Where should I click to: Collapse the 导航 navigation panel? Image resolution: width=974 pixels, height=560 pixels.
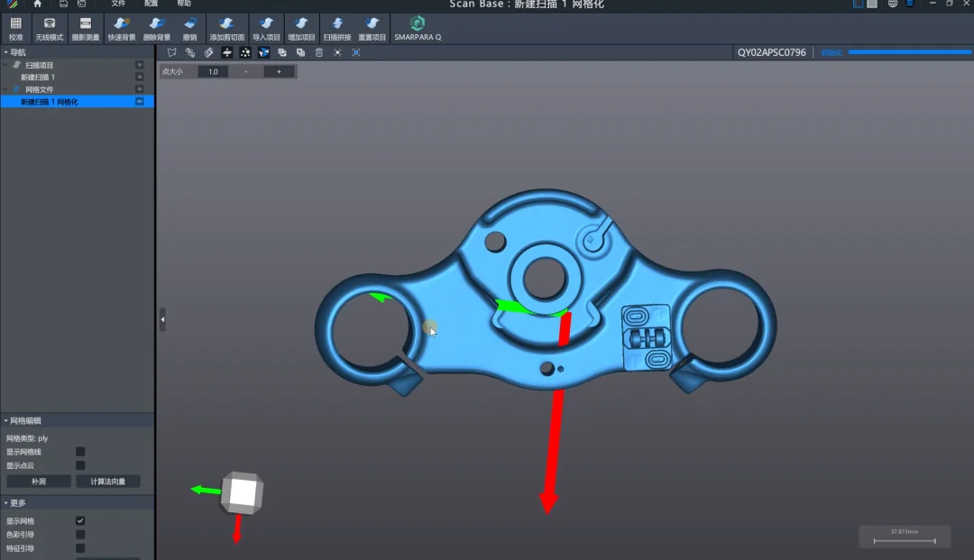point(6,53)
